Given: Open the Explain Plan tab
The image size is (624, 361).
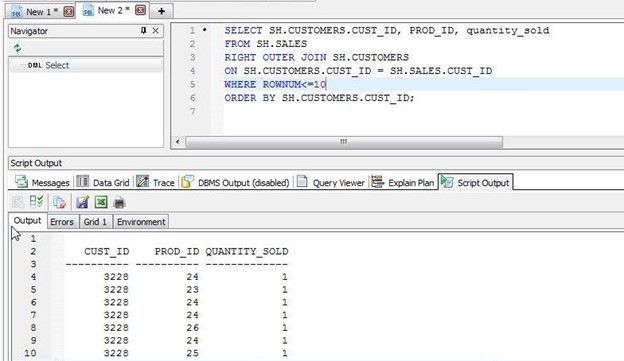Looking at the screenshot, I should (x=402, y=182).
